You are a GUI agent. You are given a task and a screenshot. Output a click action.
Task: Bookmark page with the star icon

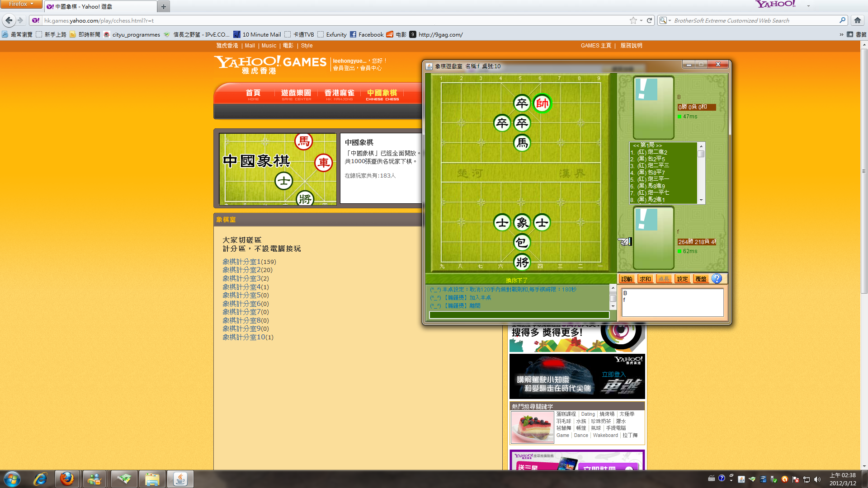tap(633, 20)
